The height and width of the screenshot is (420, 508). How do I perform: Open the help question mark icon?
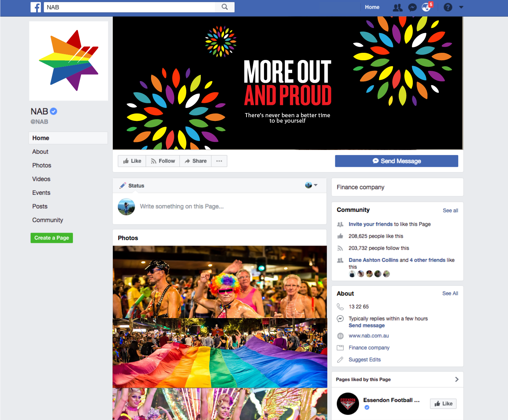[448, 7]
